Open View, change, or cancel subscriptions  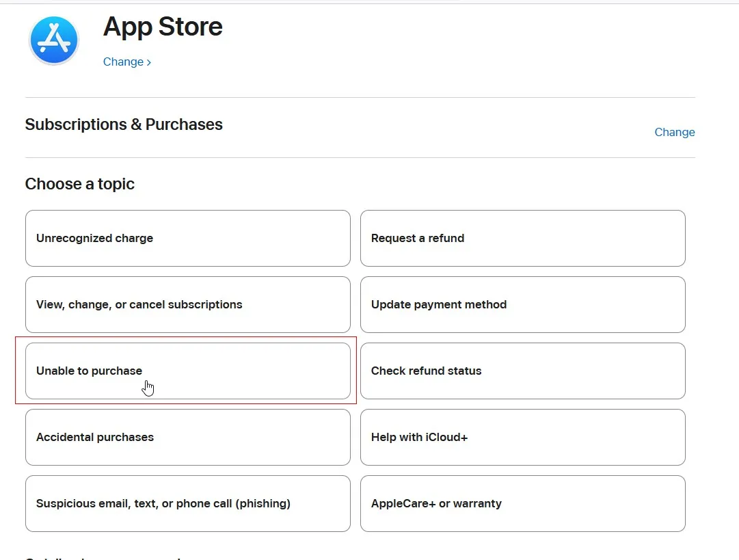[187, 304]
